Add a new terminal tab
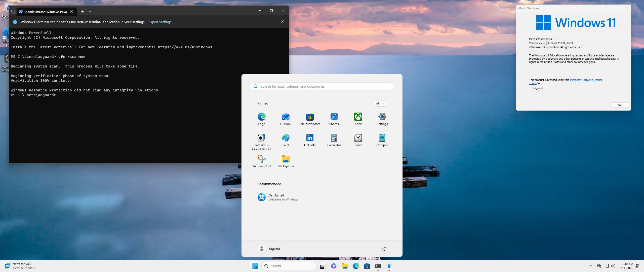 (x=82, y=12)
